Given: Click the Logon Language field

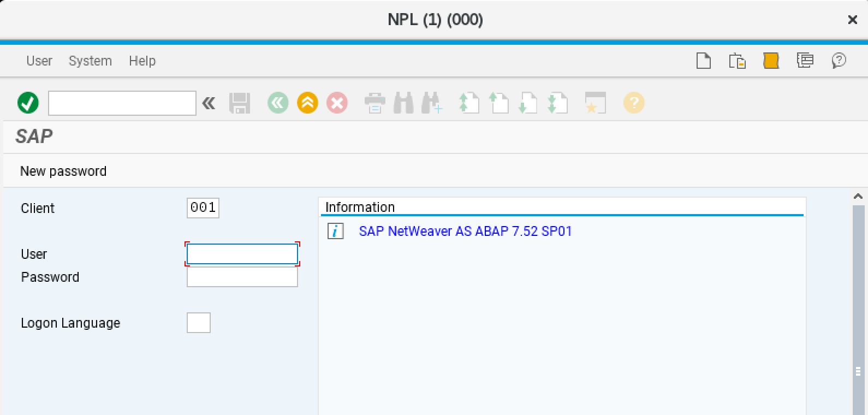Looking at the screenshot, I should point(199,323).
